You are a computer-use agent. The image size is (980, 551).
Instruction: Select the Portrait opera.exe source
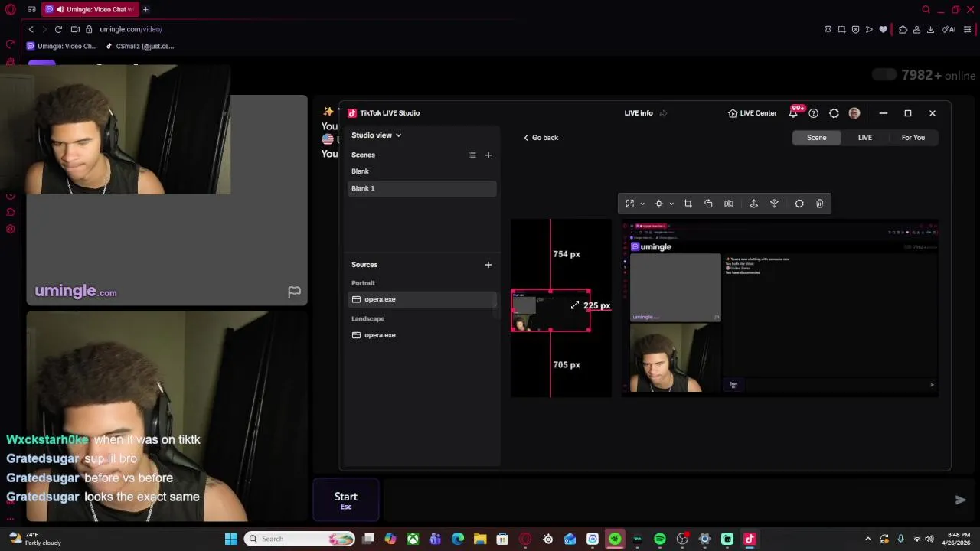(x=422, y=299)
